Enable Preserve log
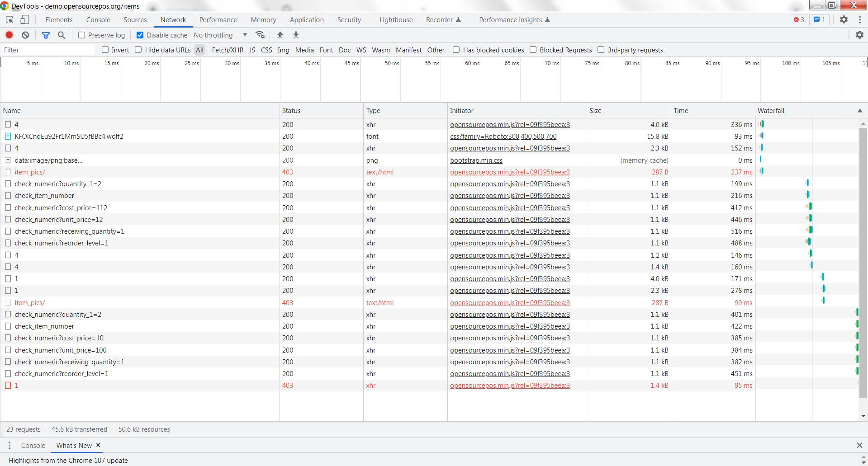 (82, 35)
